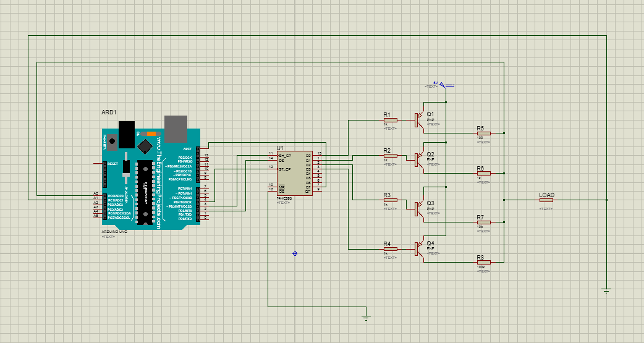This screenshot has height=343, width=644.
Task: Select the 100 ohm resistor R5
Action: click(483, 133)
